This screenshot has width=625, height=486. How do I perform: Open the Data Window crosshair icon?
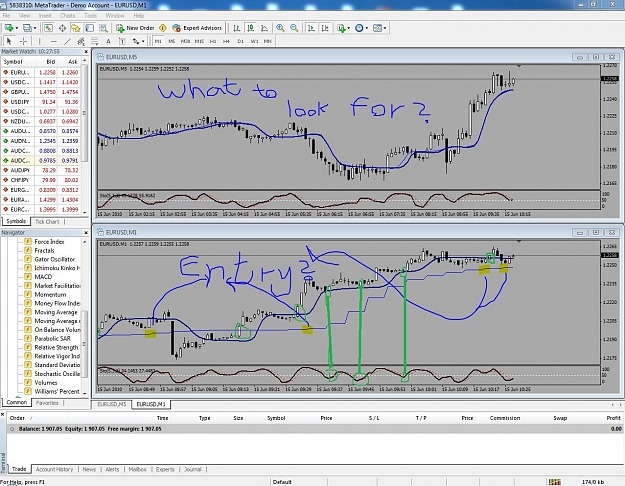(x=62, y=28)
